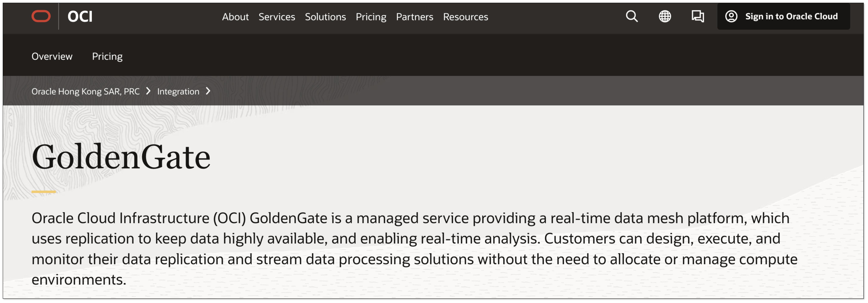Click the GoldenGate page heading
The height and width of the screenshot is (303, 868).
click(x=121, y=157)
